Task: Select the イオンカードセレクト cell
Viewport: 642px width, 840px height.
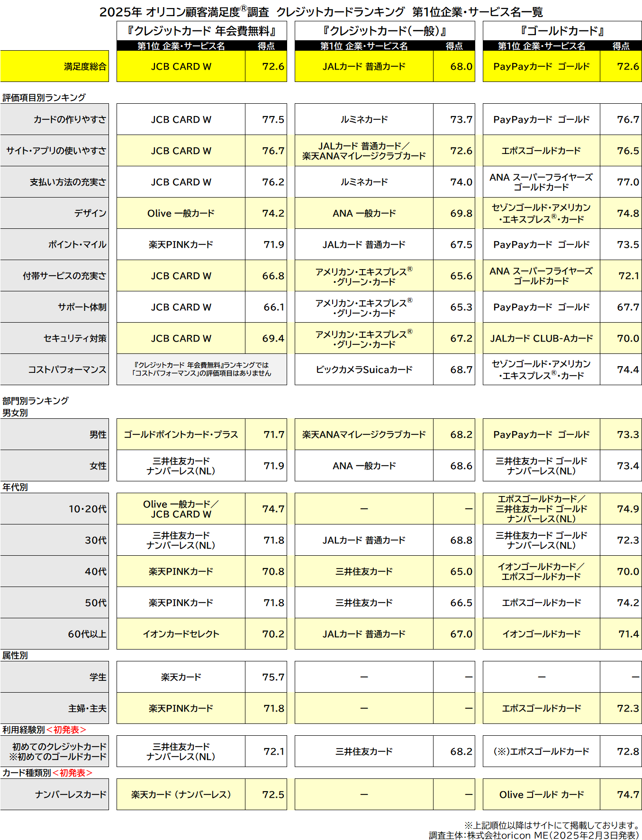Action: coord(181,634)
